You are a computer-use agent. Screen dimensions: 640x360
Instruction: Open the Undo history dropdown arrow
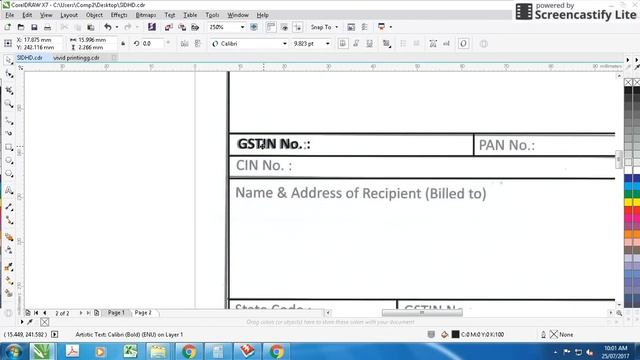(117, 27)
